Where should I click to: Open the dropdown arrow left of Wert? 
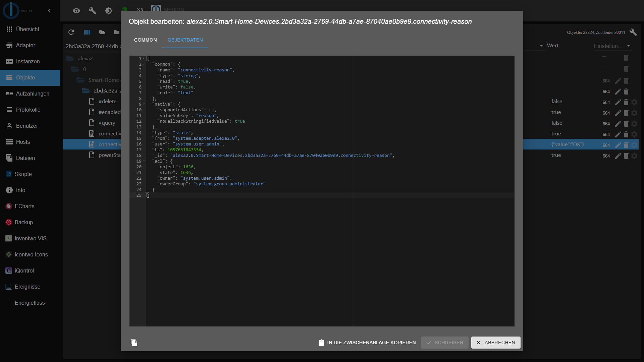541,46
